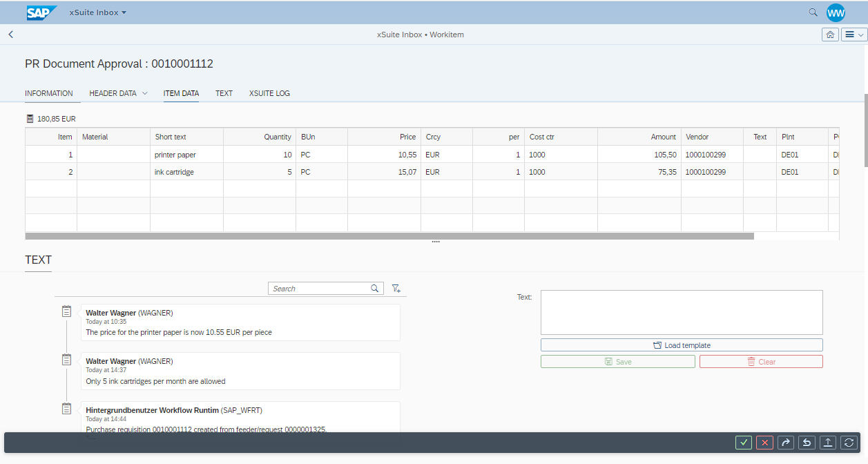Save the comment with the Save button
Screen dimensions: 868x464
click(x=617, y=361)
